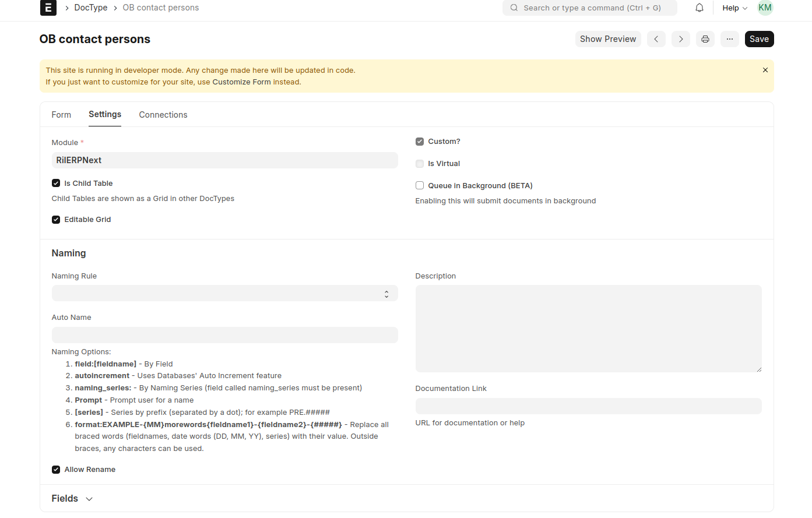The width and height of the screenshot is (812, 518).
Task: Click the Documentation Link field
Action: click(589, 406)
